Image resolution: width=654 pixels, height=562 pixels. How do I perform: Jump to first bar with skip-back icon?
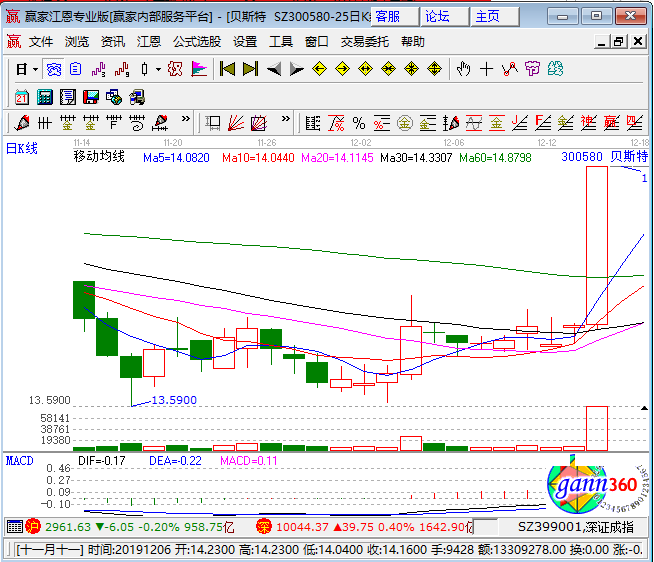(227, 69)
